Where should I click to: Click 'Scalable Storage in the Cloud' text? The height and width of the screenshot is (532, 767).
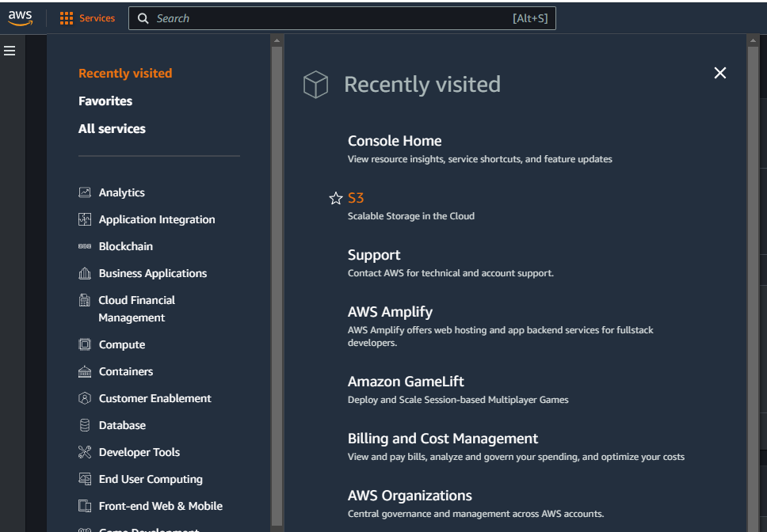tap(411, 216)
